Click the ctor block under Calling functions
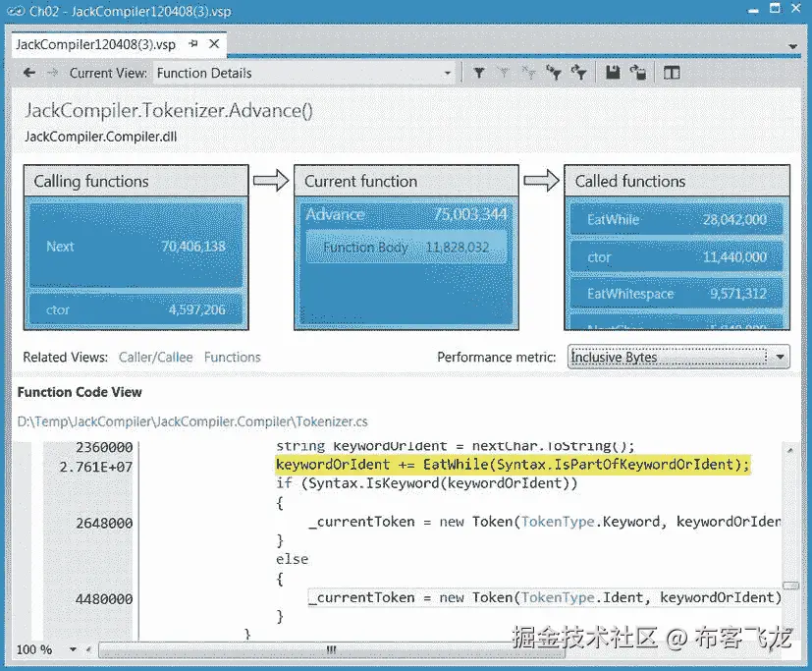The height and width of the screenshot is (671, 812). (135, 309)
